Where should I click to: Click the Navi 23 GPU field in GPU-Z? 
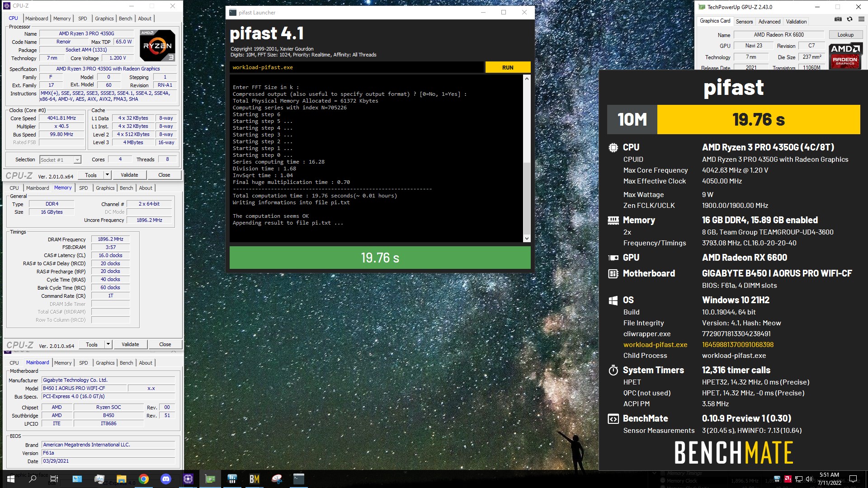click(x=754, y=46)
